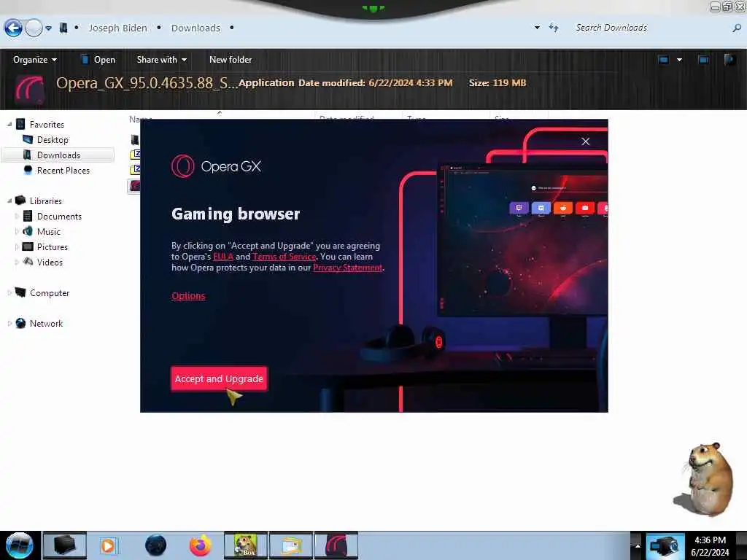Open the media player taskbar icon
Viewport: 747px width, 560px height.
pyautogui.click(x=108, y=545)
